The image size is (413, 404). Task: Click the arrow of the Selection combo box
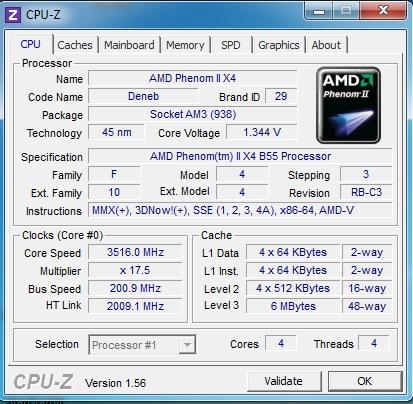[x=187, y=345]
